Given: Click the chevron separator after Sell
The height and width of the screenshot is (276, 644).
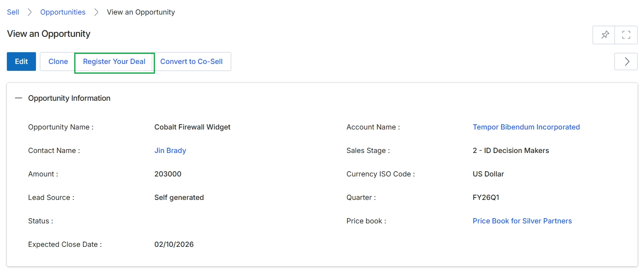Looking at the screenshot, I should pos(29,12).
